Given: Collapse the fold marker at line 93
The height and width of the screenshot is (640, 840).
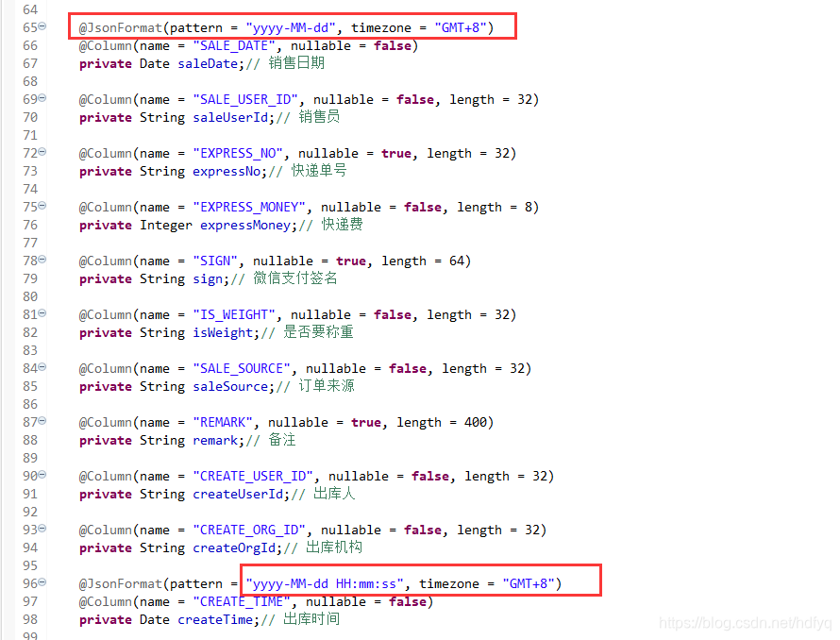Looking at the screenshot, I should [x=42, y=528].
